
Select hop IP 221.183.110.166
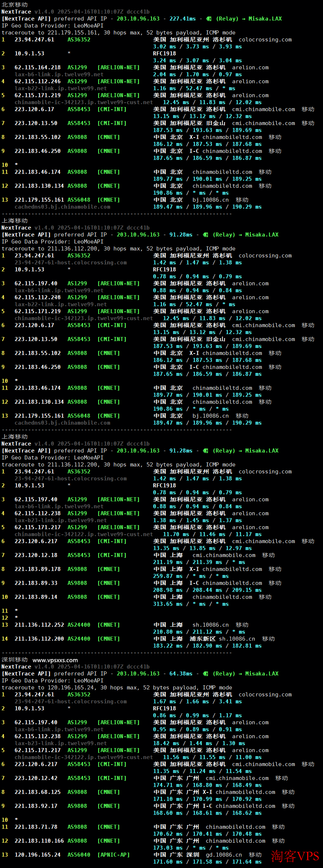pos(39,841)
